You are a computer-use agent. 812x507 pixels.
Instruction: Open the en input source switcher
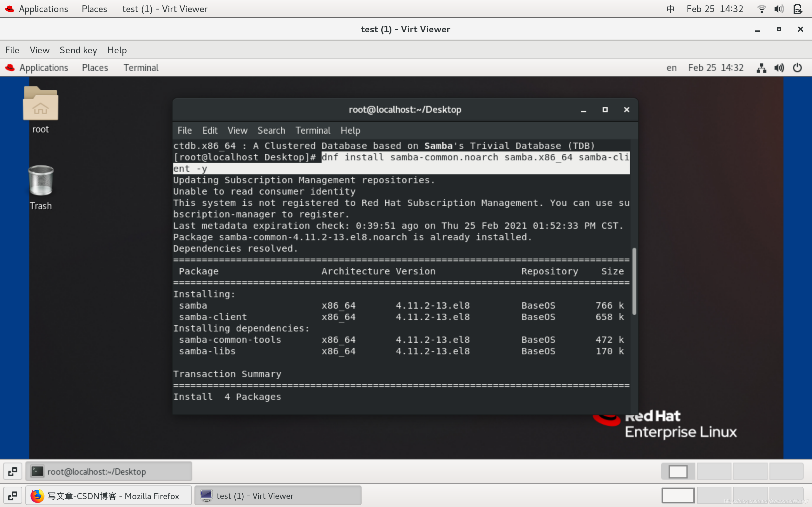pyautogui.click(x=671, y=67)
